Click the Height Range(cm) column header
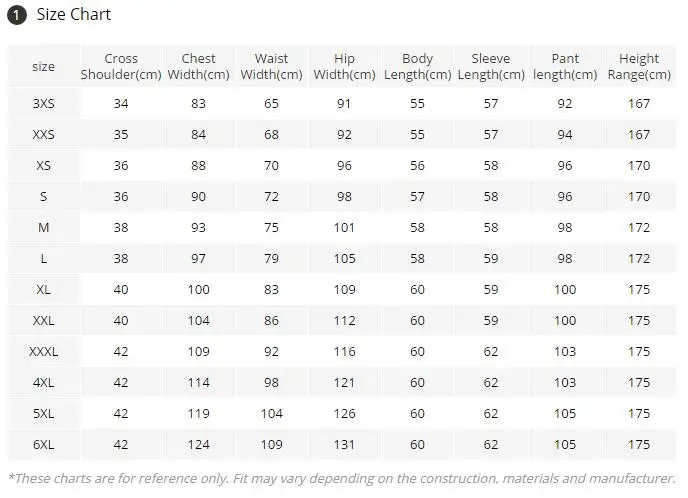Image resolution: width=688 pixels, height=498 pixels. click(639, 67)
